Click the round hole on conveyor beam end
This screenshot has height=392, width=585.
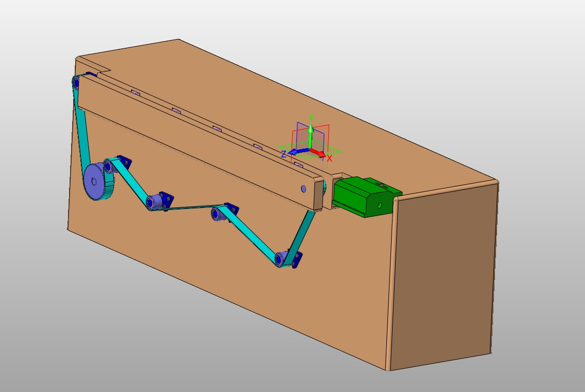coord(303,189)
